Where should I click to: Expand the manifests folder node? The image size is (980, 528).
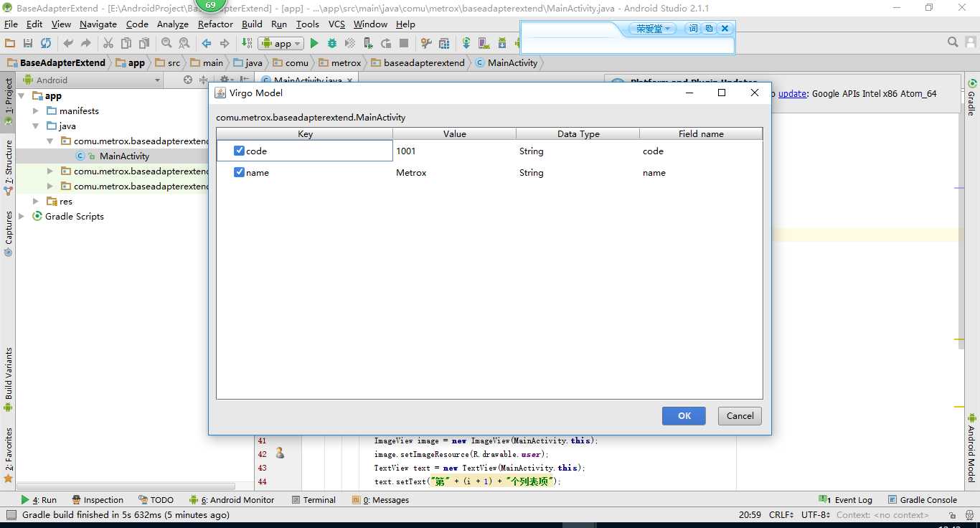pyautogui.click(x=36, y=110)
